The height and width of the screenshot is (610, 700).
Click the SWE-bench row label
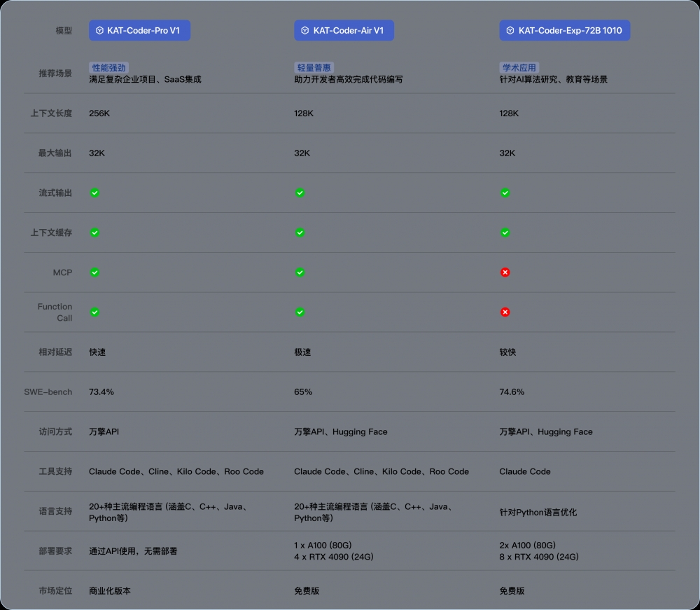pos(48,392)
